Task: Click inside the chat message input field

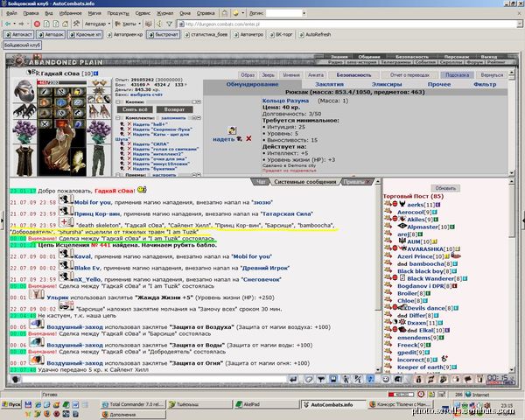Action: 154,379
